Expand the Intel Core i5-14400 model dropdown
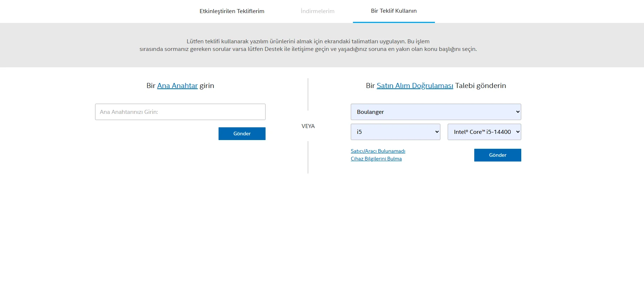This screenshot has height=283, width=644. 484,132
